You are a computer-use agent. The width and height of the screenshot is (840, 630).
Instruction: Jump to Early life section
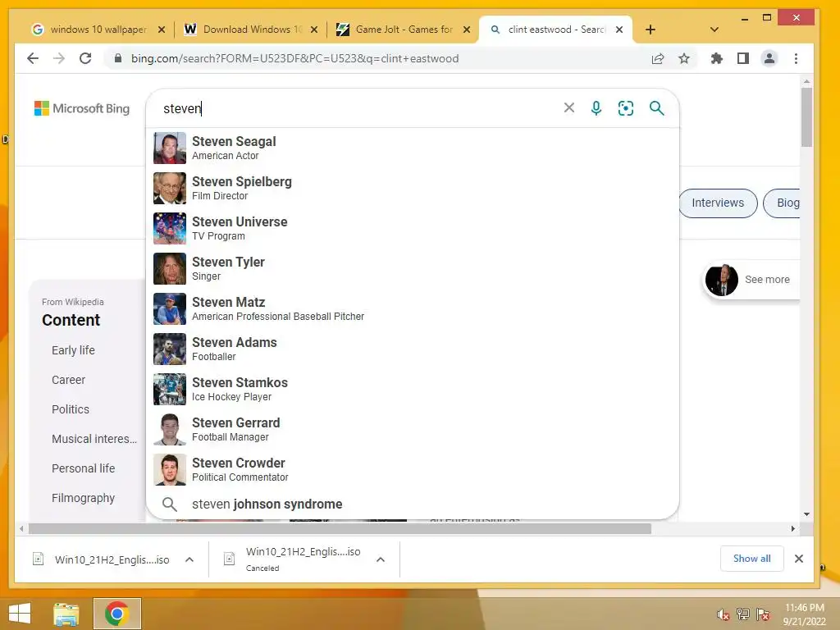[x=73, y=350]
